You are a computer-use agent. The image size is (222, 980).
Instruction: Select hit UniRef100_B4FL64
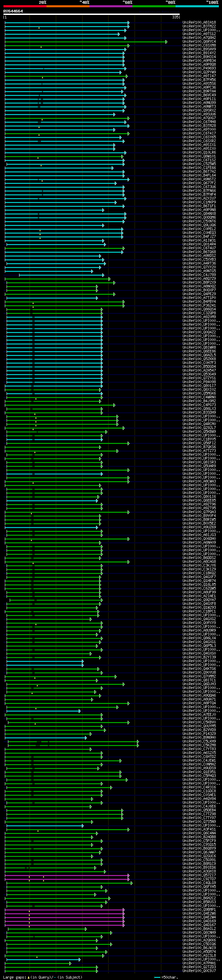pos(199,175)
